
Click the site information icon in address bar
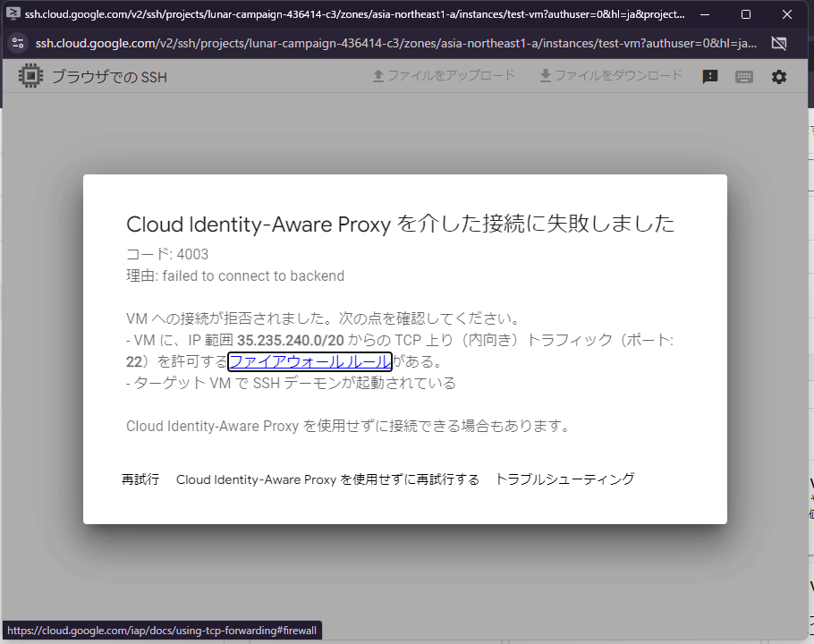point(18,43)
